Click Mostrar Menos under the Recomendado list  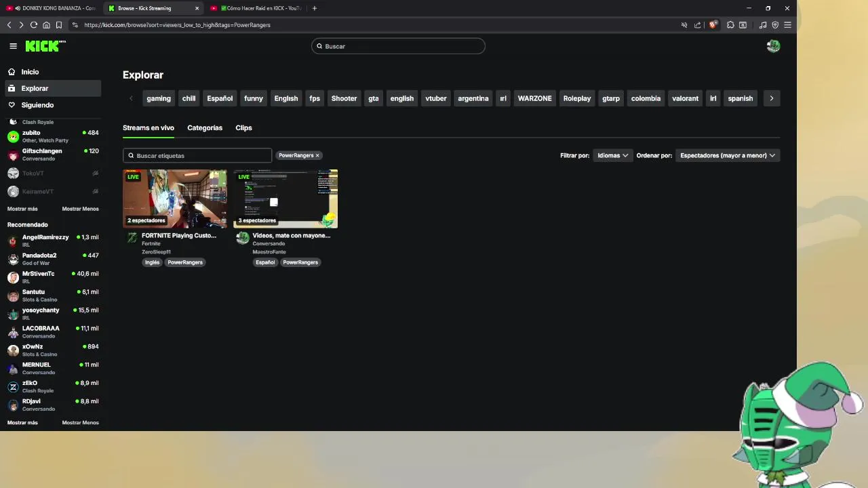[x=80, y=422]
